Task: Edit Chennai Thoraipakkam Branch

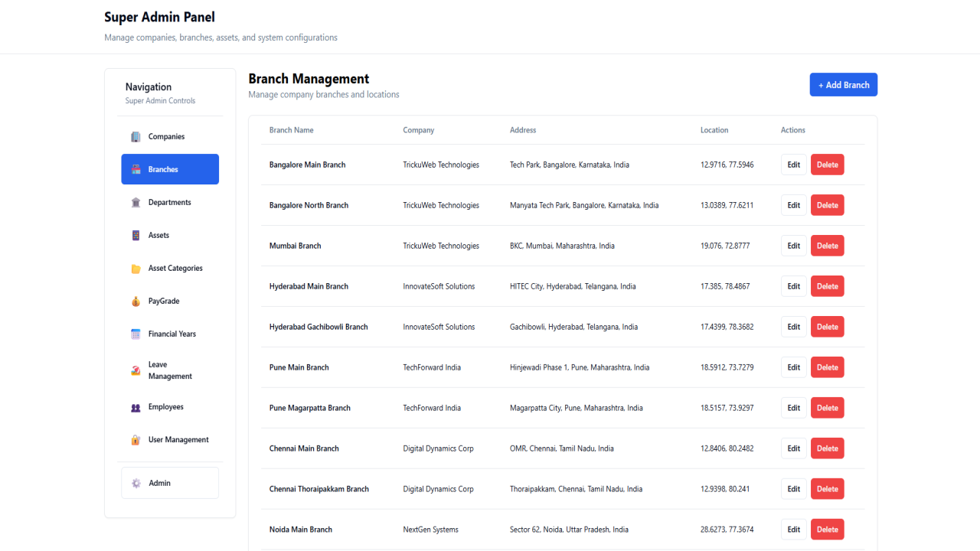Action: [794, 489]
